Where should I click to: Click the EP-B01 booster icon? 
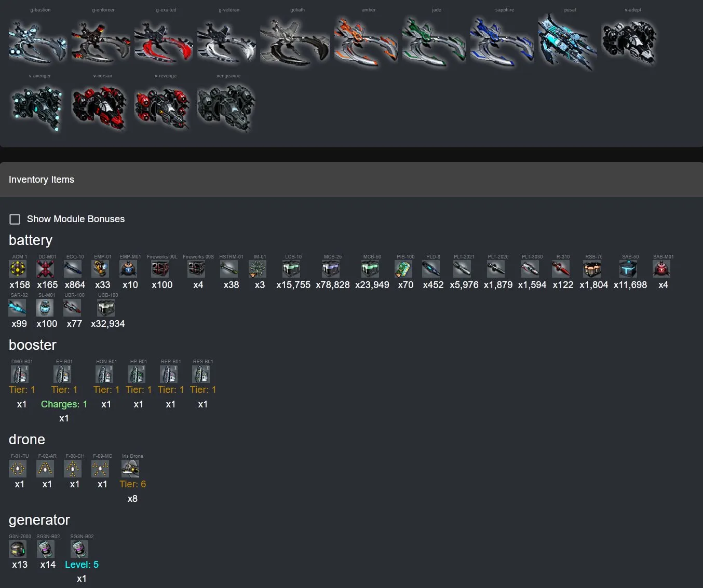pos(62,374)
